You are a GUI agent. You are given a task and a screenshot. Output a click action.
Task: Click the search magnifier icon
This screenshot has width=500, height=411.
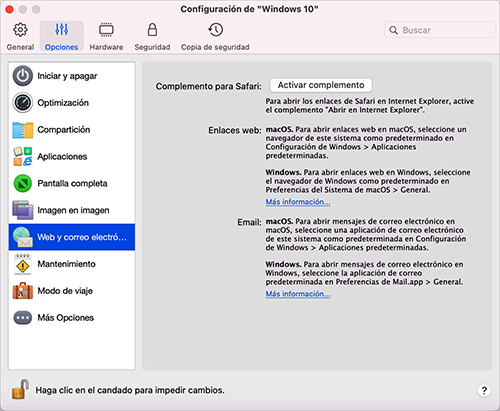(x=393, y=30)
